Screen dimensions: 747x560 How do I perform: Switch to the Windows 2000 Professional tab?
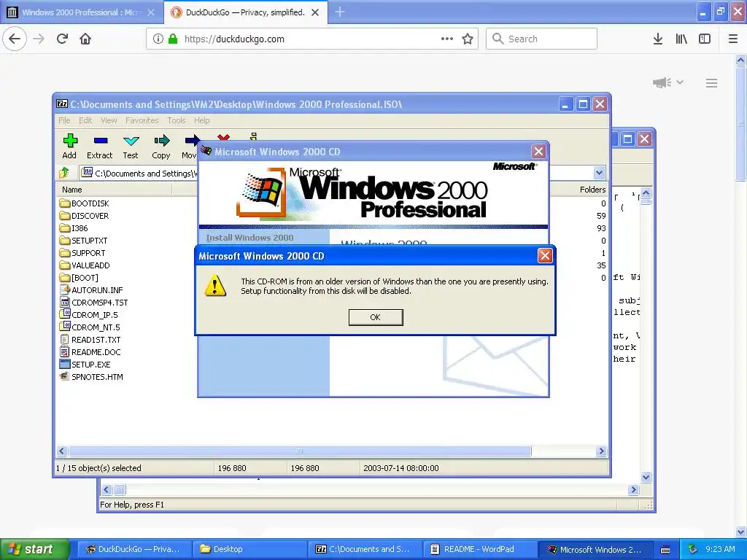click(81, 12)
